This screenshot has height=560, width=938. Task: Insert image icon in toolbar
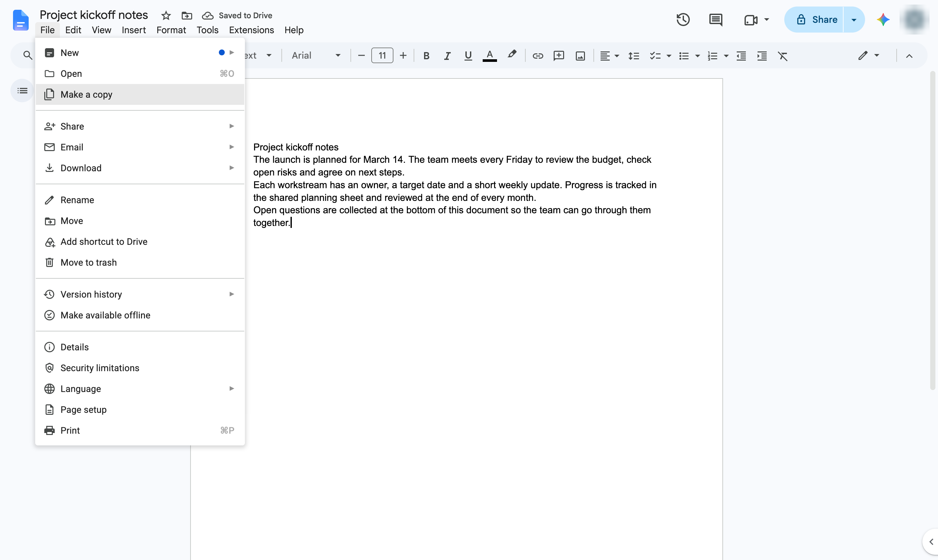(x=580, y=56)
